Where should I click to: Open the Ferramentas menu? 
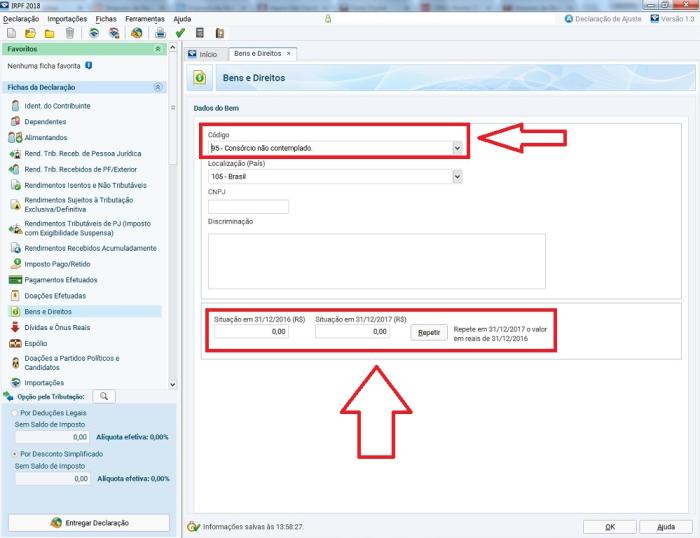[x=146, y=19]
